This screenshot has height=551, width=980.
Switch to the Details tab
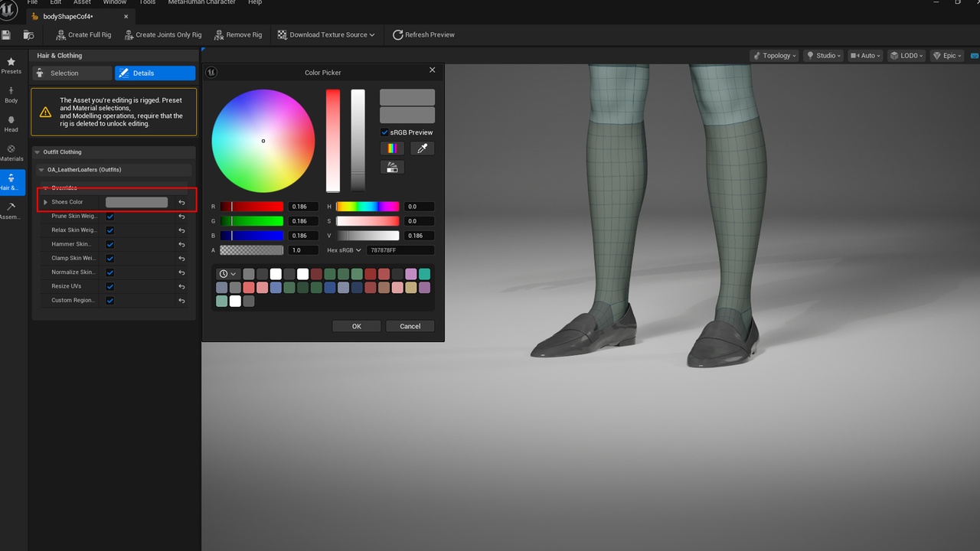point(155,73)
